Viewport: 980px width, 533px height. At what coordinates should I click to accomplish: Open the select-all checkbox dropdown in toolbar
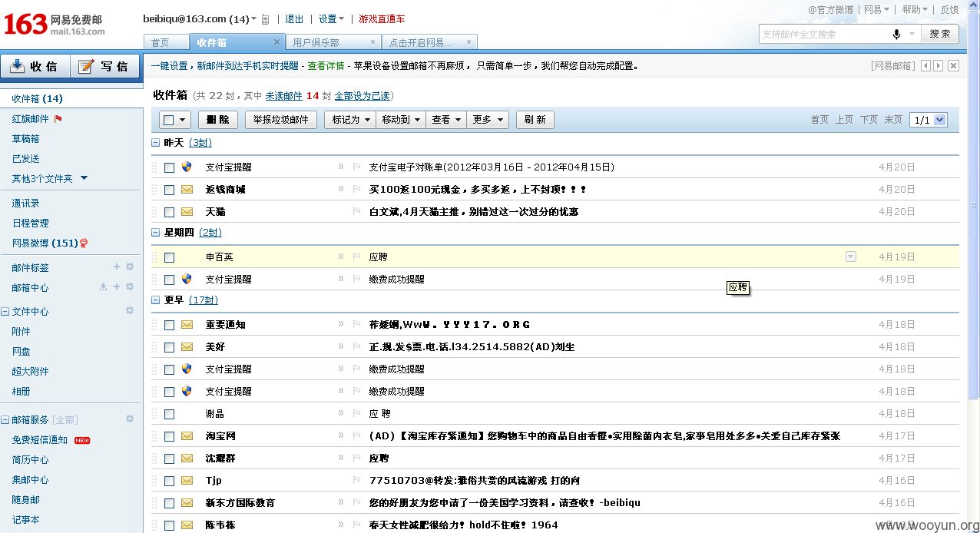click(x=183, y=120)
